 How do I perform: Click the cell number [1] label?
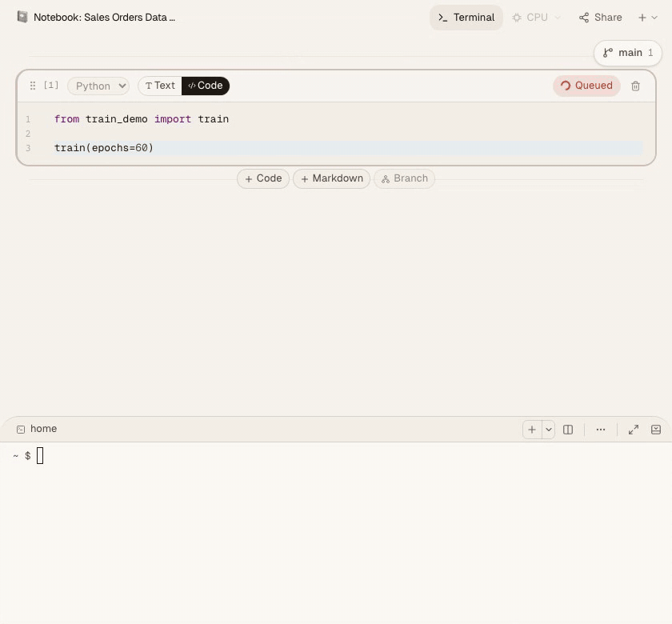pos(51,86)
